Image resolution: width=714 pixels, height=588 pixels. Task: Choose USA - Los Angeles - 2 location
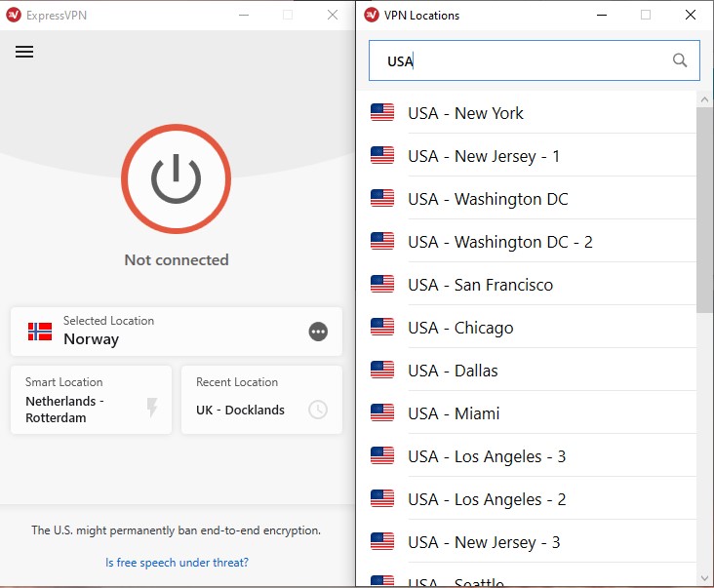[527, 499]
